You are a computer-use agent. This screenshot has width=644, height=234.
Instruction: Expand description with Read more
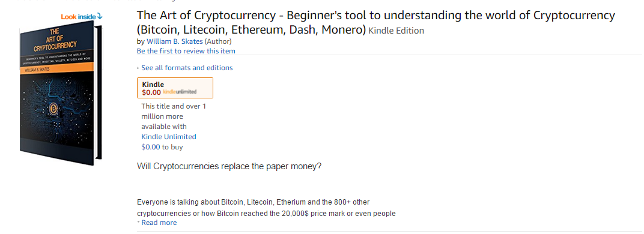coord(159,223)
